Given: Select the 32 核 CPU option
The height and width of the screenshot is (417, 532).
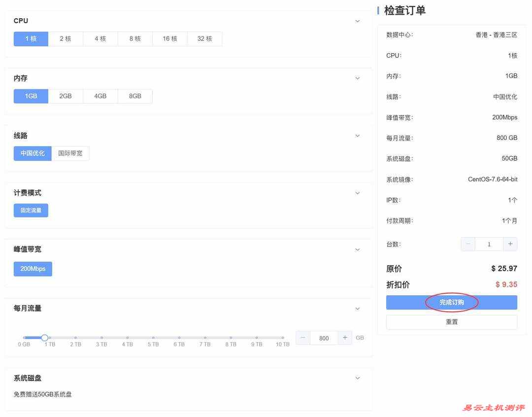Looking at the screenshot, I should [204, 38].
